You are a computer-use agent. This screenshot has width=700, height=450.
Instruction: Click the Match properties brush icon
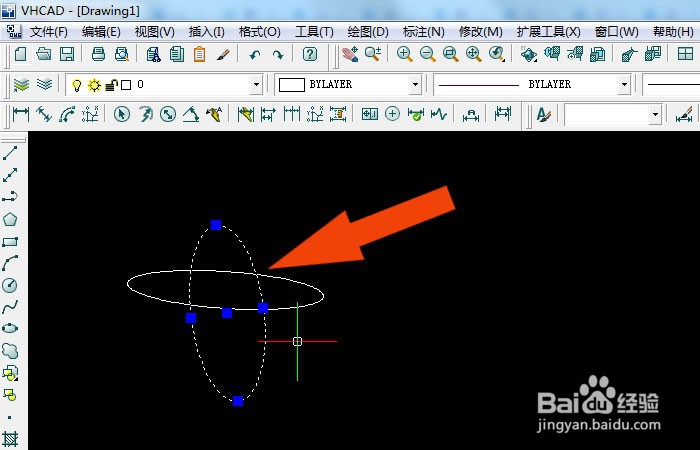click(x=223, y=54)
